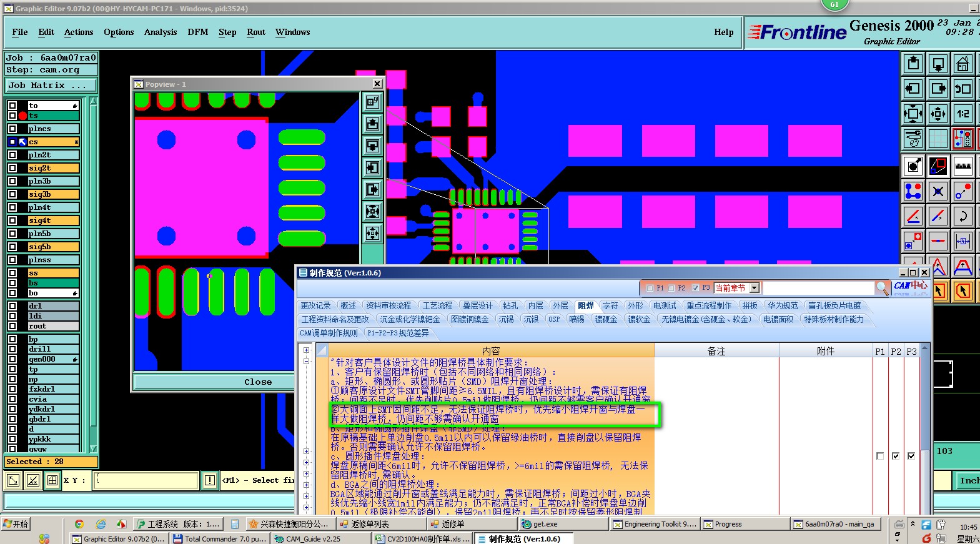Screen dimensions: 980x544
Task: Click the pan left icon
Action: pyautogui.click(x=913, y=89)
